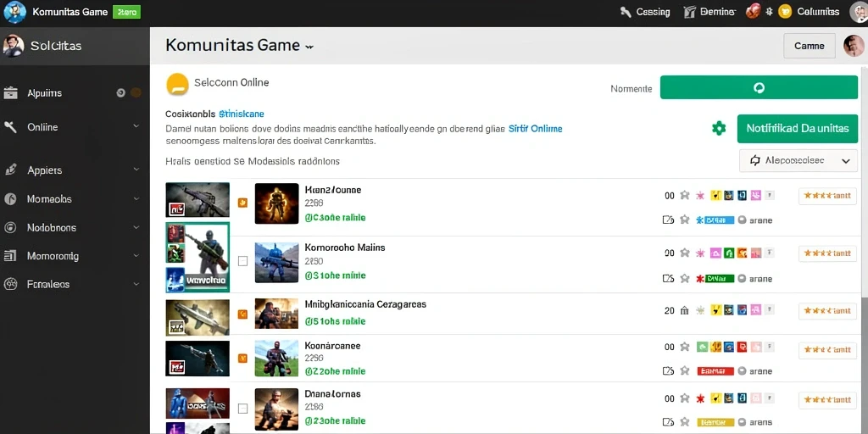Click the yellow coin icon beside Columitas
The width and height of the screenshot is (868, 434).
click(784, 12)
